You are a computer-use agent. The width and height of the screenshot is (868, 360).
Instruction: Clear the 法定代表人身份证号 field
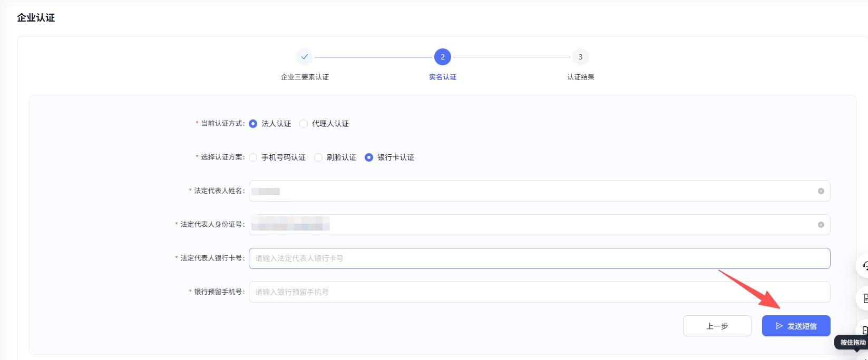[x=821, y=225]
